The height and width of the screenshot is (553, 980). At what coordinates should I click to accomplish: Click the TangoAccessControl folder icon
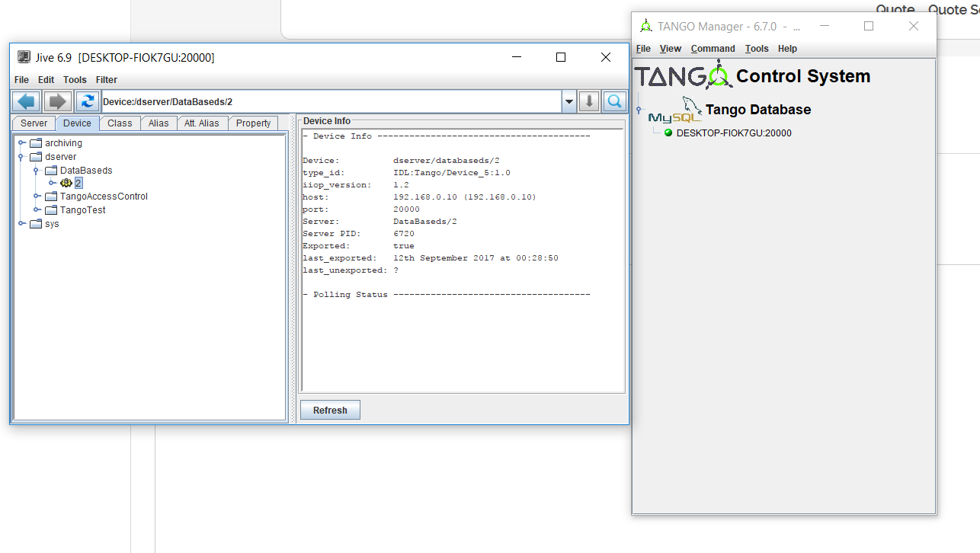pos(51,197)
